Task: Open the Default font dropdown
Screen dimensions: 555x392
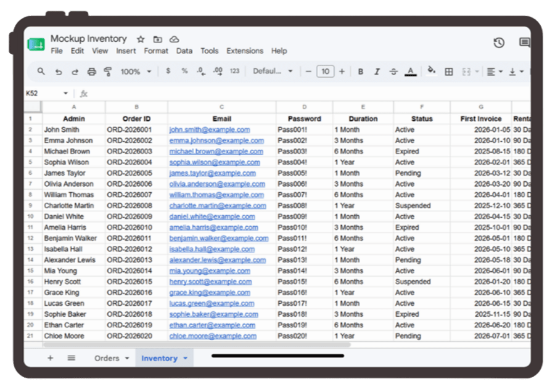Action: pyautogui.click(x=273, y=71)
